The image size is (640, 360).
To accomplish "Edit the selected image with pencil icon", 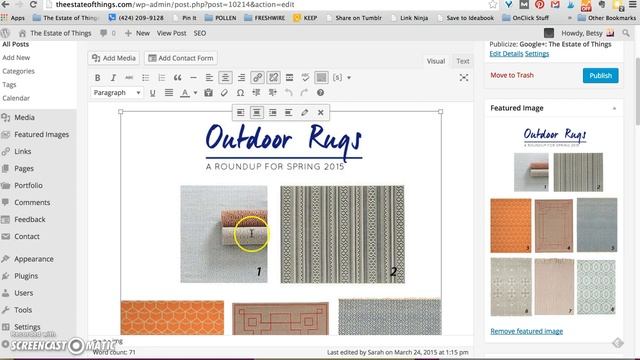I will [304, 113].
